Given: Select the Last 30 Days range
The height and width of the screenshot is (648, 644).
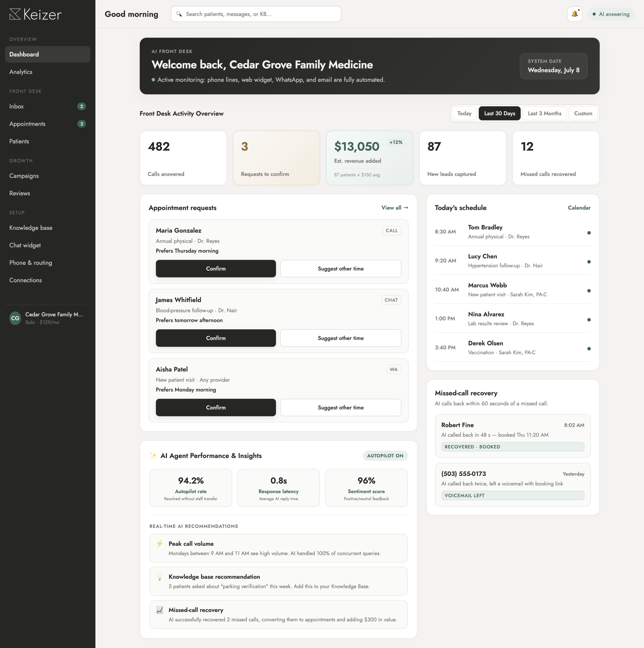Looking at the screenshot, I should 500,113.
